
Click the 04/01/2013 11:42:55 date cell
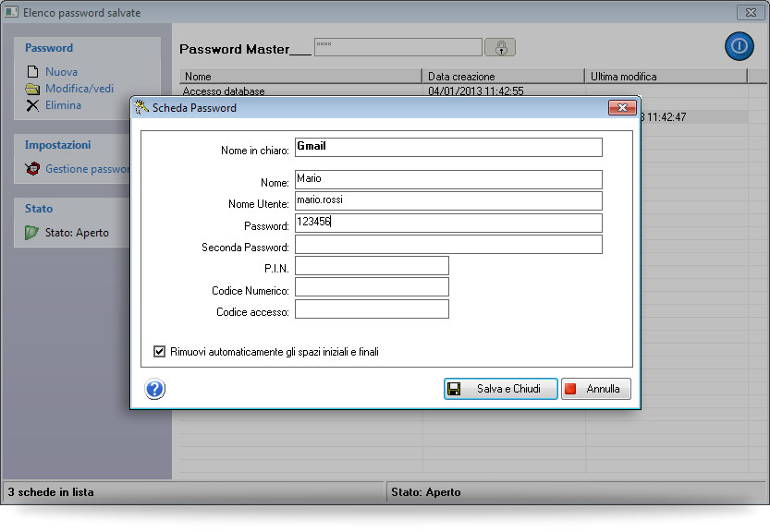point(475,91)
